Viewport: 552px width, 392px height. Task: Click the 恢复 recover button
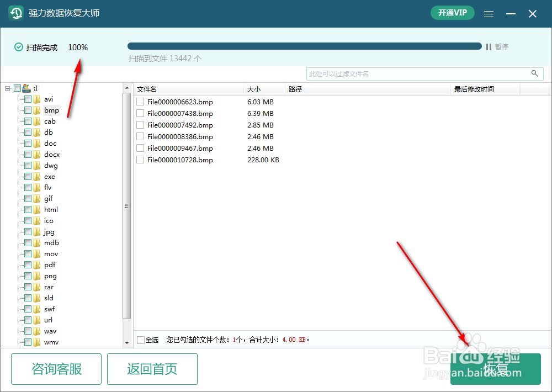(x=496, y=369)
